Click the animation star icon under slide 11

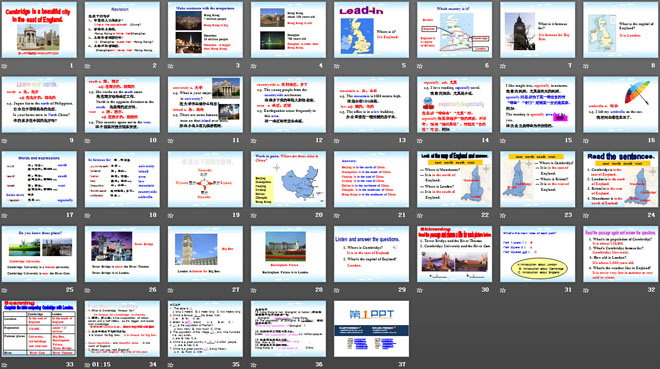click(170, 141)
